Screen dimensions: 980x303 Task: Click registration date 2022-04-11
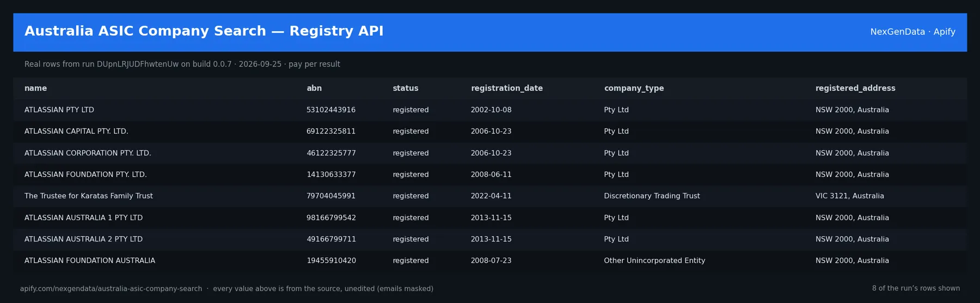coord(491,196)
